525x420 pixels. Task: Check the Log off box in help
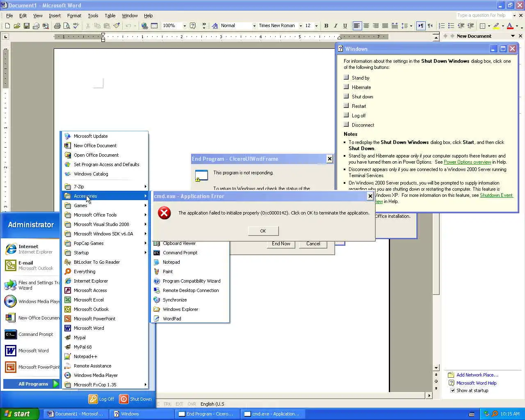click(x=346, y=115)
